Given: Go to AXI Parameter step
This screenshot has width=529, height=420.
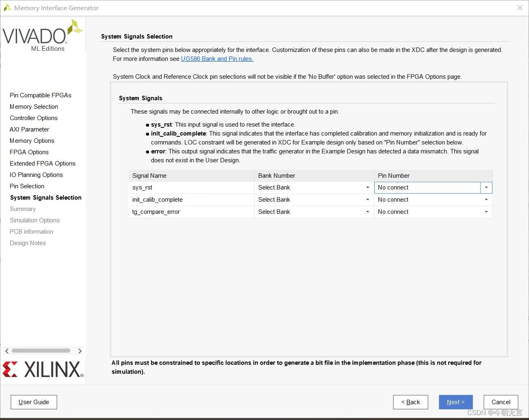Looking at the screenshot, I should pos(29,129).
